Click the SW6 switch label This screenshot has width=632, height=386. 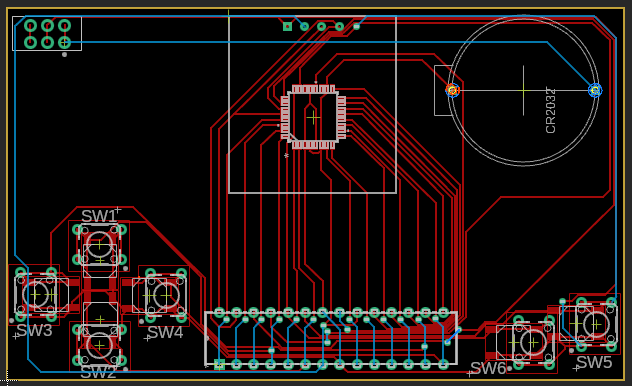click(488, 368)
